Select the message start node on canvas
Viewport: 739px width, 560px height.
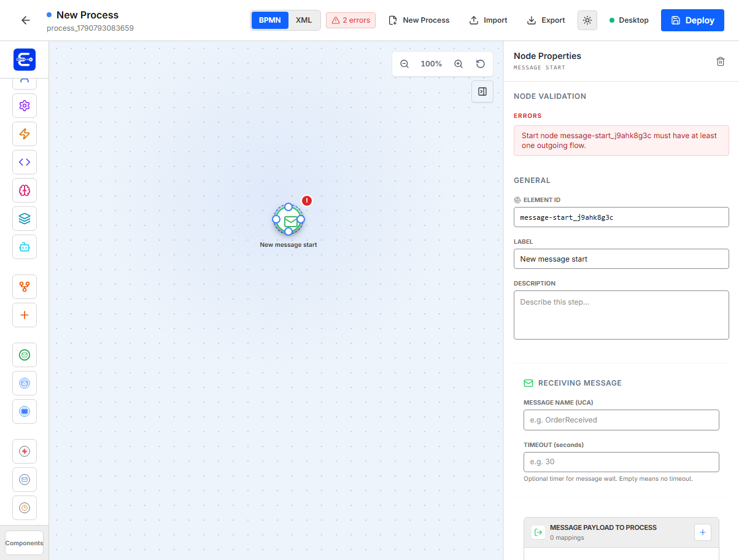coord(288,219)
